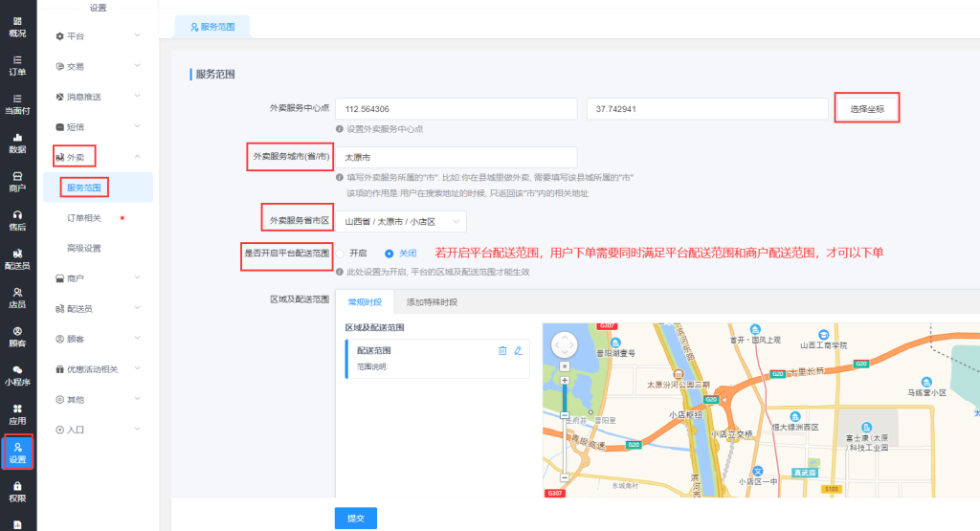Click the 外卖服务城市 input with 太原市
This screenshot has width=980, height=531.
click(456, 157)
